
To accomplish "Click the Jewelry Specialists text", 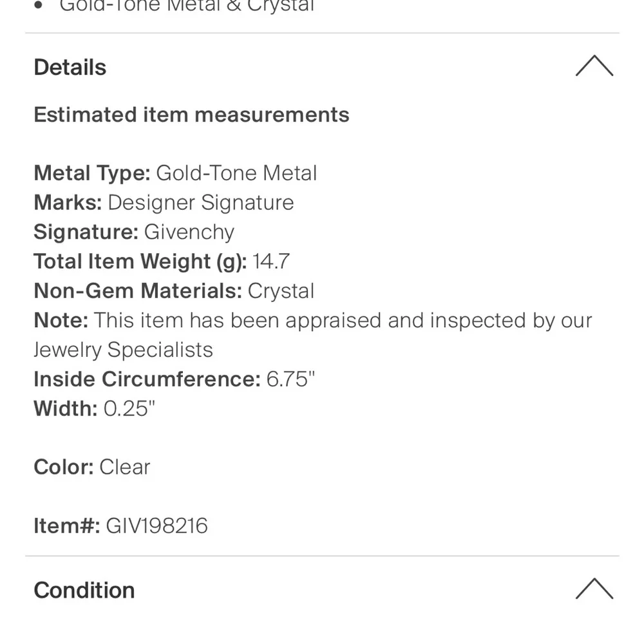I will click(x=123, y=350).
